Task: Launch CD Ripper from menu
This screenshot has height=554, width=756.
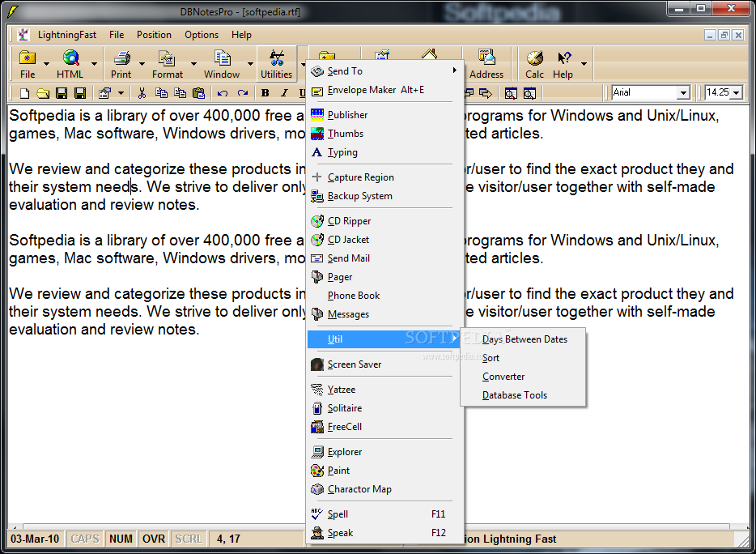Action: pos(385,221)
